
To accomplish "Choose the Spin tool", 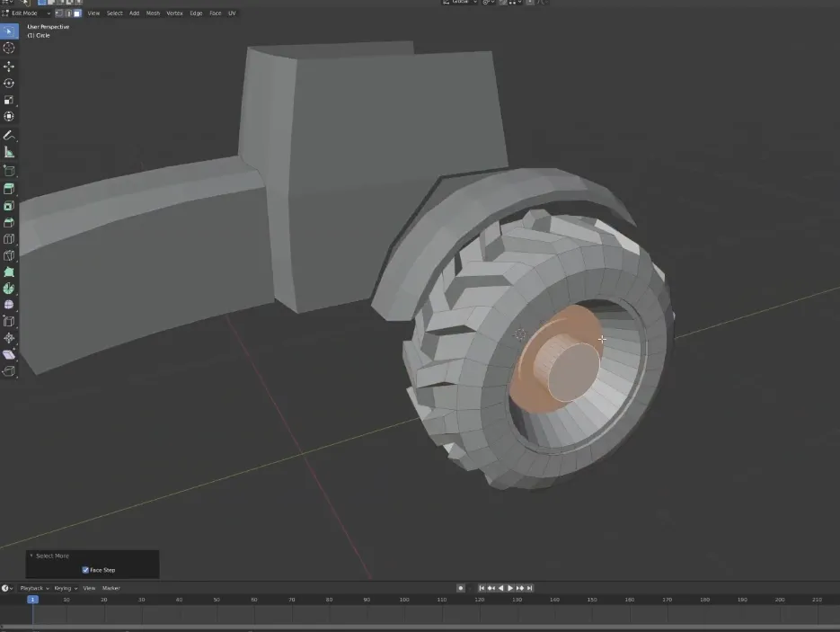I will (9, 289).
